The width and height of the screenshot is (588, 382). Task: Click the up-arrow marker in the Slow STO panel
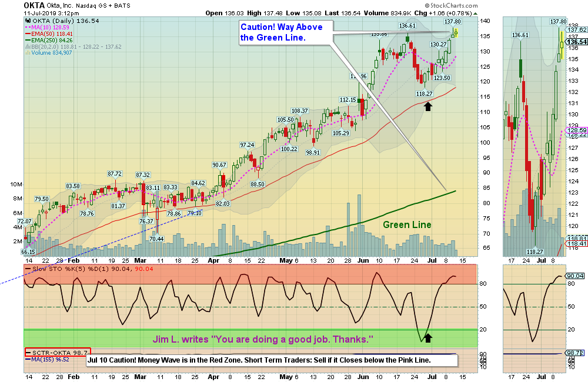[429, 337]
